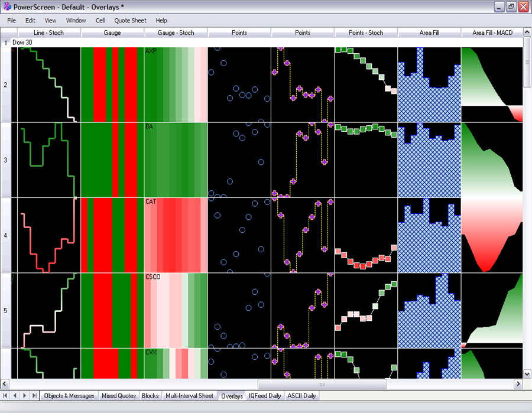Select the CAT red Gauge - Stoch cell
The image size is (532, 413).
176,235
